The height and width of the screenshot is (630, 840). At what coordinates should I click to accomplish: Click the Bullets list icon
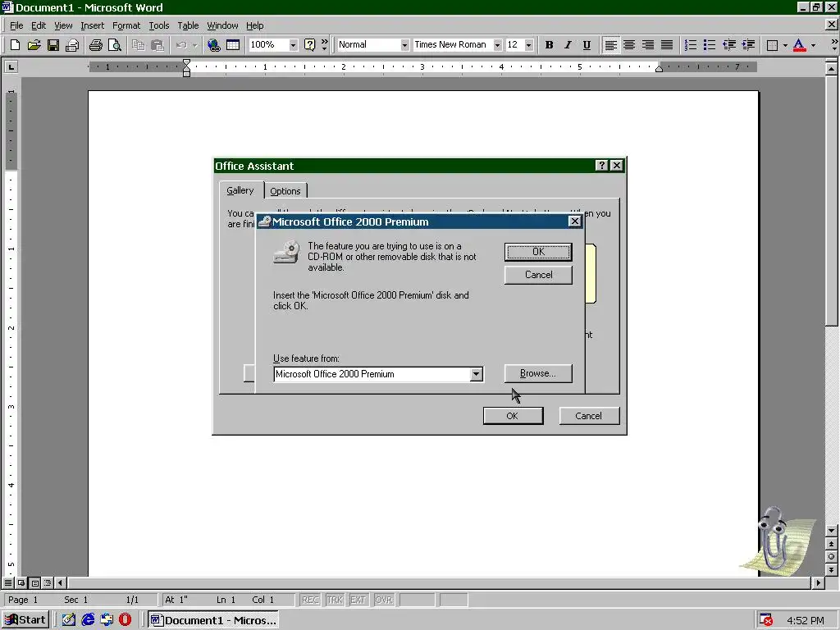point(710,45)
